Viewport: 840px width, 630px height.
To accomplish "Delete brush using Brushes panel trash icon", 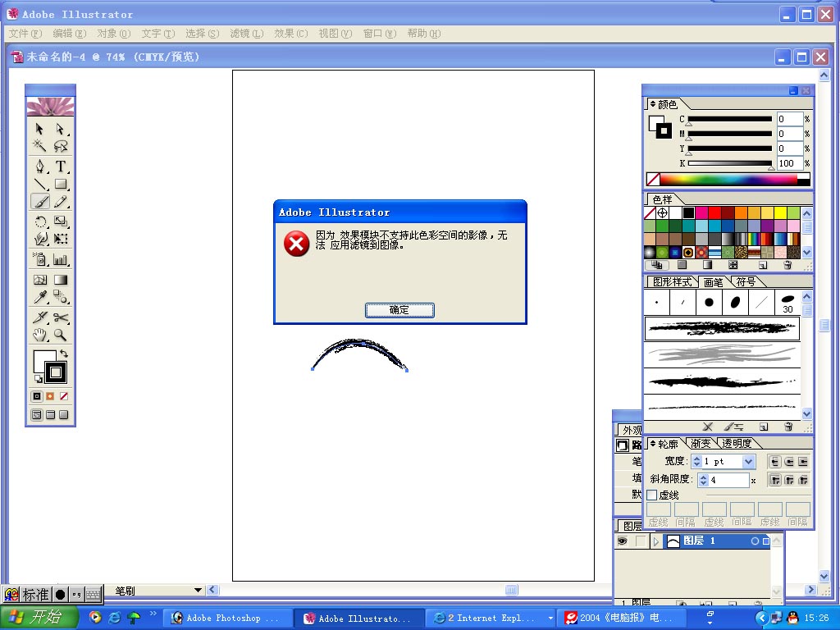I will (x=788, y=427).
